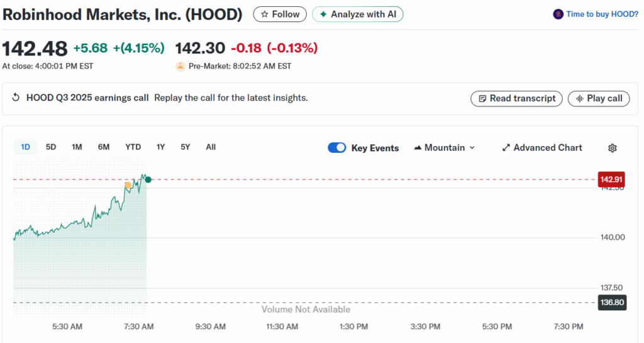Select the All time range tab
This screenshot has width=644, height=343.
click(x=211, y=147)
